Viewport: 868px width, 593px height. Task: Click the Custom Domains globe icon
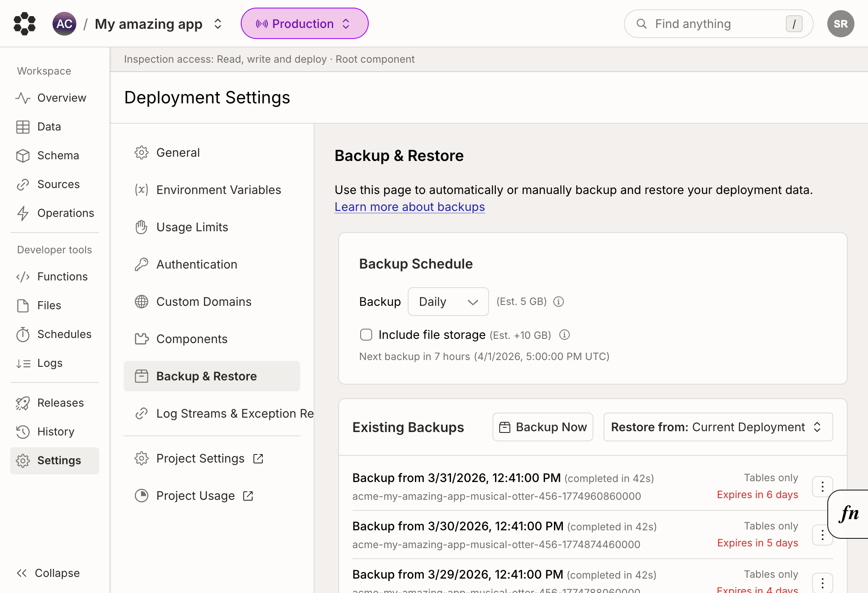point(142,302)
